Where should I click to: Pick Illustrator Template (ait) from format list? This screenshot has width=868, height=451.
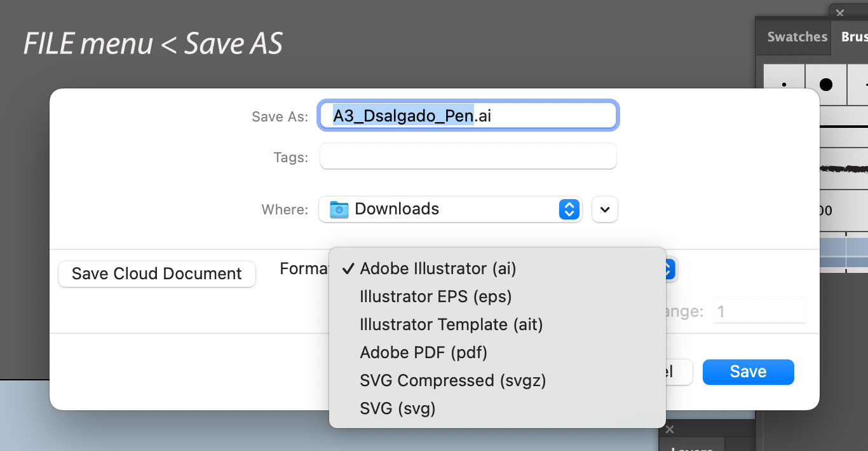tap(451, 324)
